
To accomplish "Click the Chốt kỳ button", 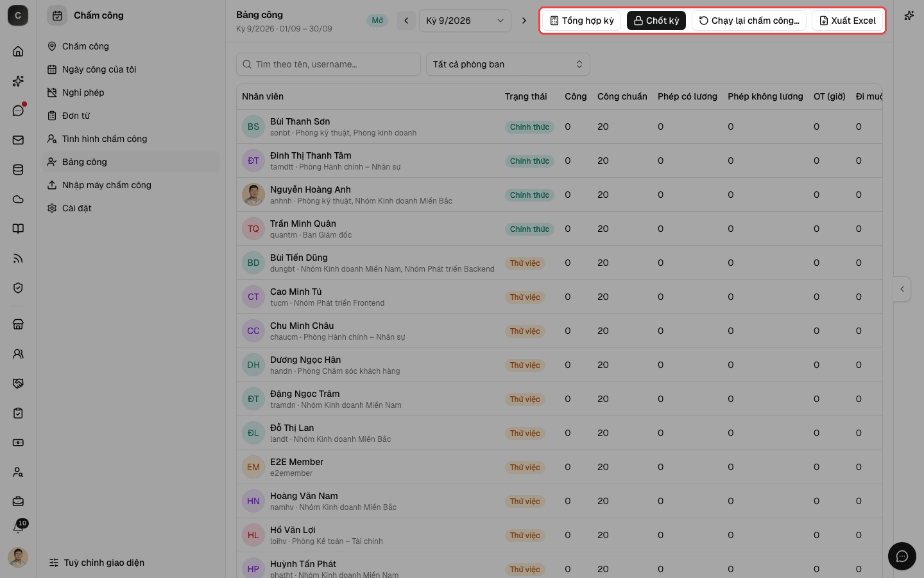I will tap(656, 21).
